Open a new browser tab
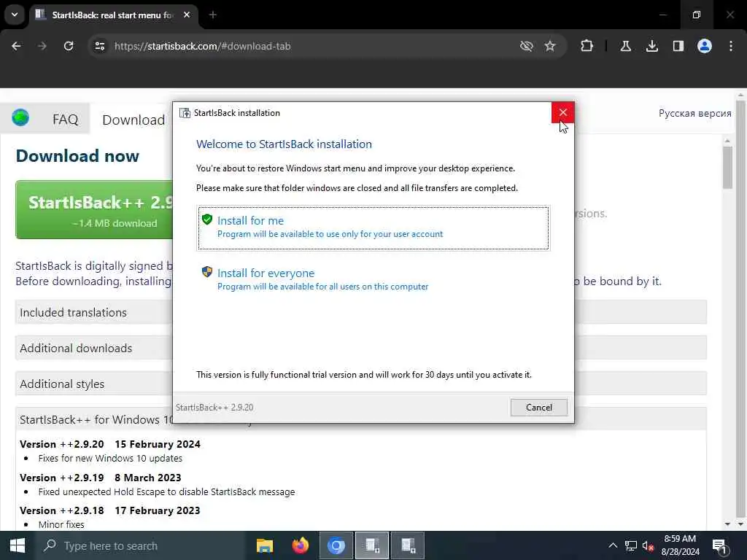The image size is (747, 560). (213, 15)
